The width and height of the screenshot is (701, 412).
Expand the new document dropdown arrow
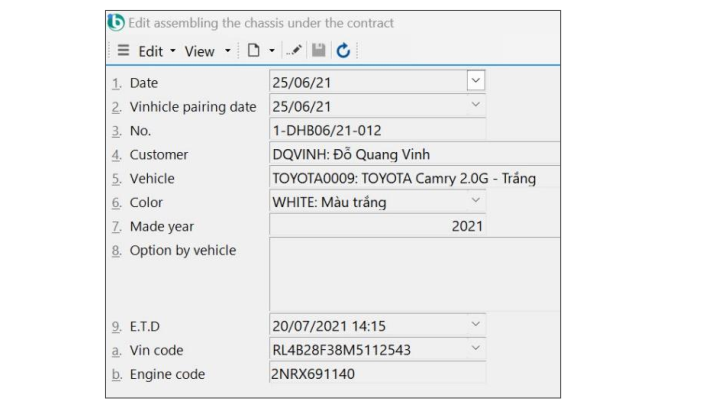[272, 52]
